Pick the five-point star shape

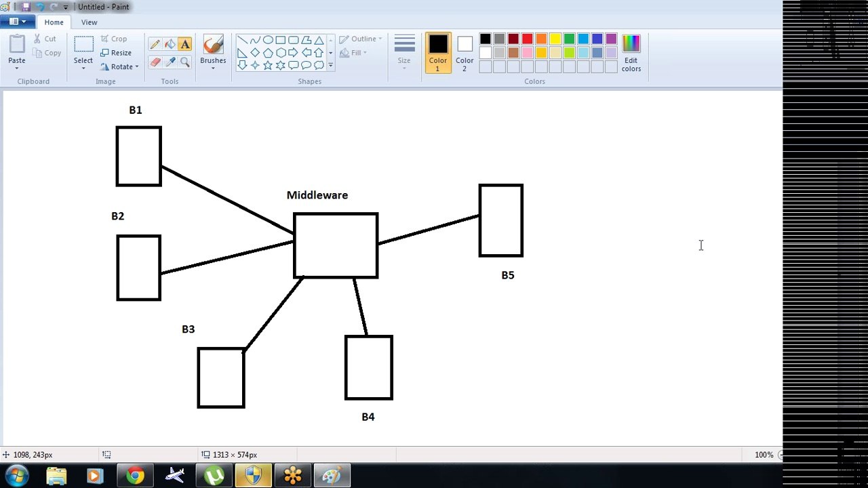(268, 65)
